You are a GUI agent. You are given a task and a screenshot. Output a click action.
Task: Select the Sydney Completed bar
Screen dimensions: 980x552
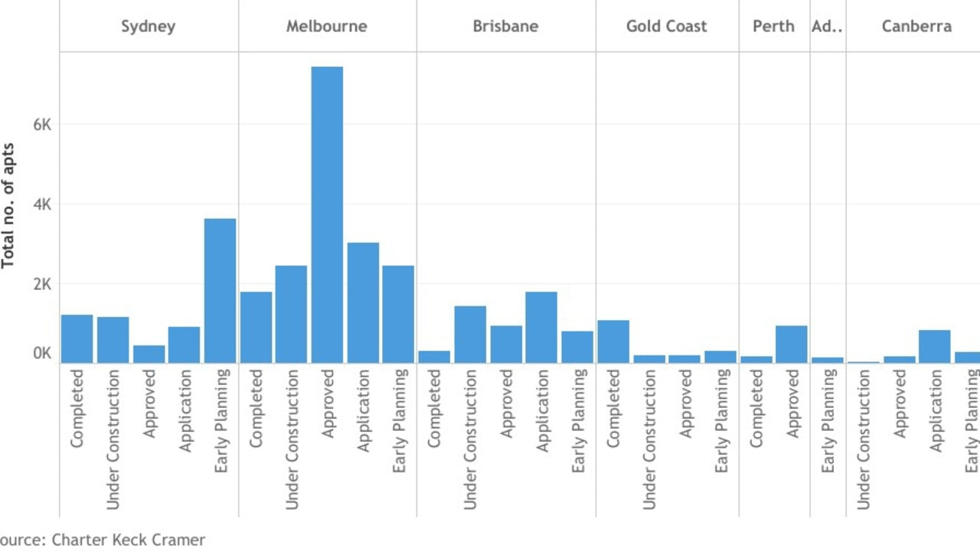77,339
